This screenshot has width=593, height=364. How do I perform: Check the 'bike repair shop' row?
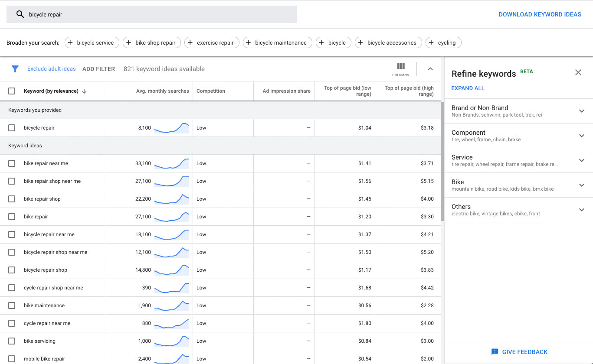12,199
